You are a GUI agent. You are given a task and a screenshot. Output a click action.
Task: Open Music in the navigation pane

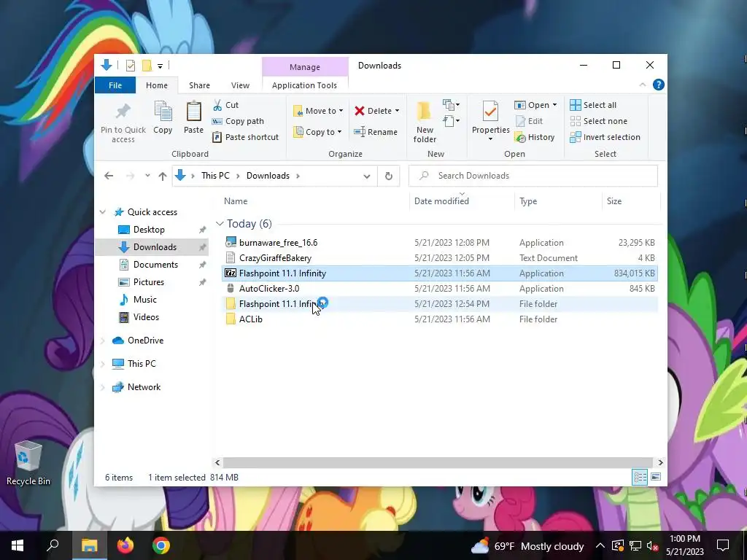click(x=145, y=300)
